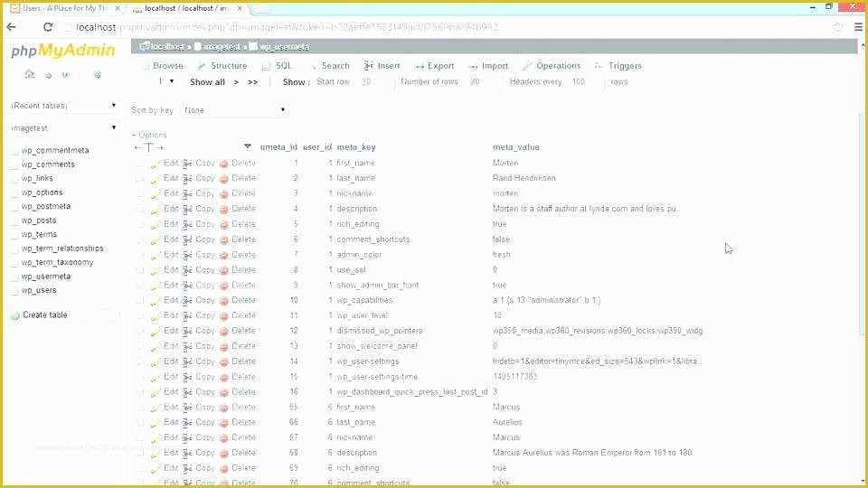Open the page number dropdown

[165, 81]
